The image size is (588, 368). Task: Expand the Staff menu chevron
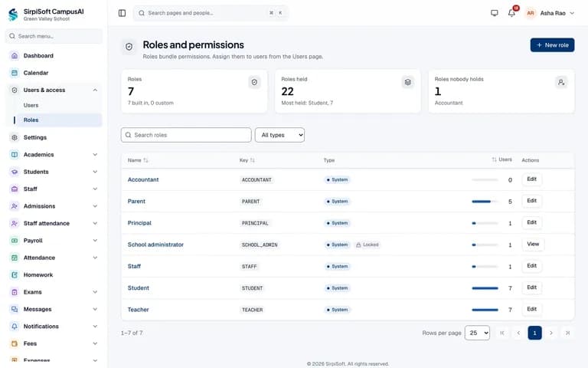click(95, 189)
